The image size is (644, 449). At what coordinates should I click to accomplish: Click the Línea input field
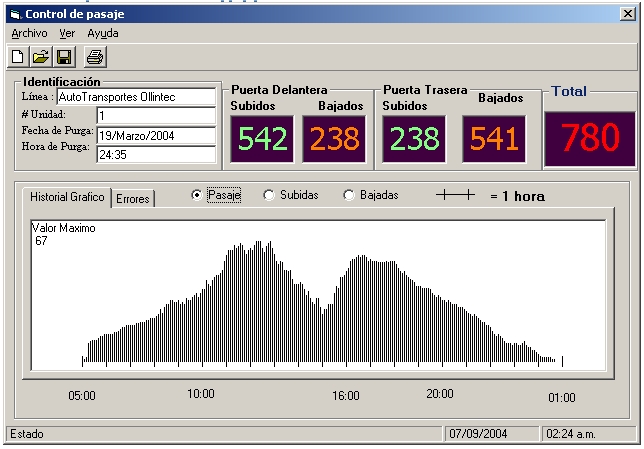pyautogui.click(x=156, y=97)
